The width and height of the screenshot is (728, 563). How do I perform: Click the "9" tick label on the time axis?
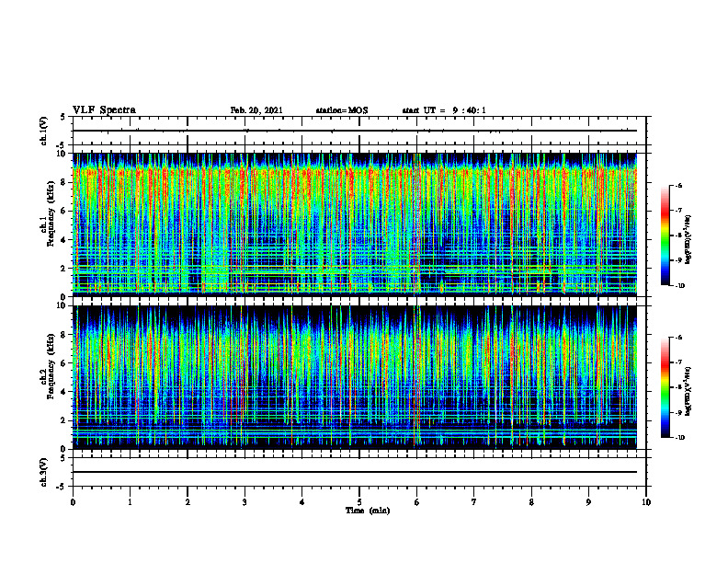coord(588,502)
